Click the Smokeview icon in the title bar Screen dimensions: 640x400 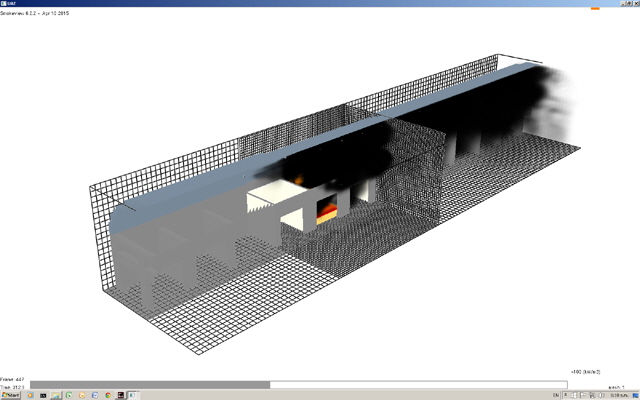[4, 4]
